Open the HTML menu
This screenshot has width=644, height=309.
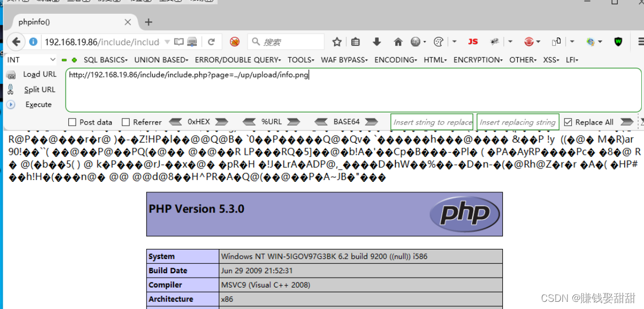click(436, 60)
